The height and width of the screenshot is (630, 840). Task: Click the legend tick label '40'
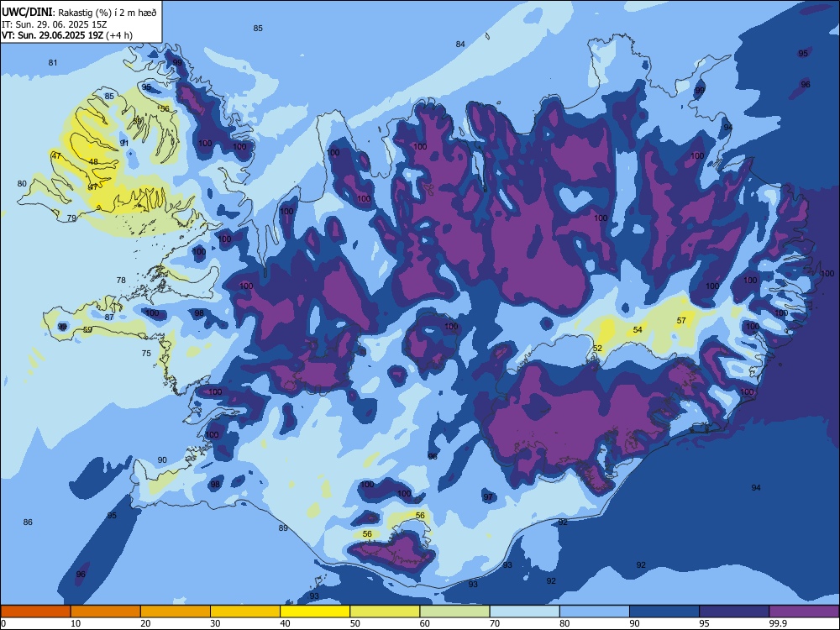pos(285,623)
